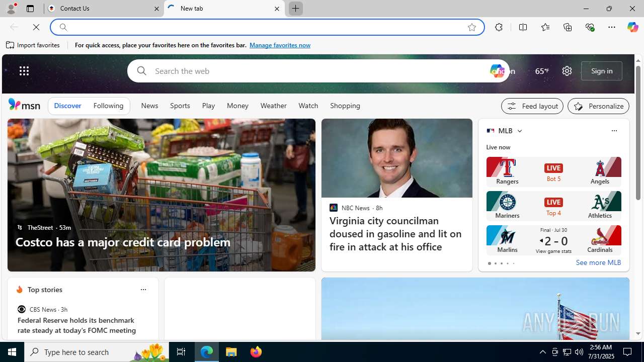Open the Mariners vs Athletics live game
Screen dimensions: 644x362
[x=553, y=206]
